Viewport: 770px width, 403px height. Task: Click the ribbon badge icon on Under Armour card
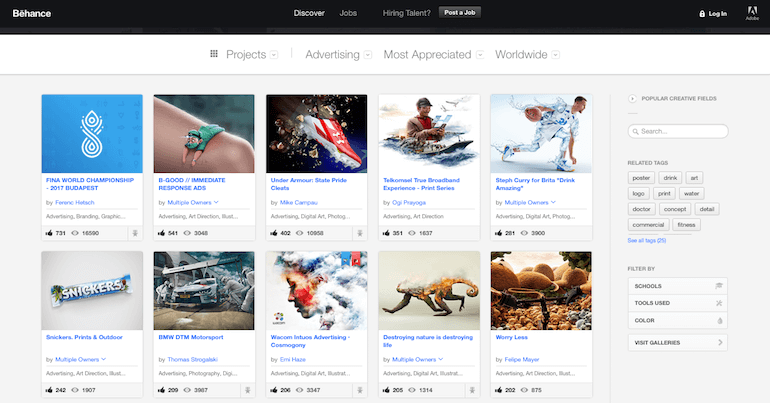click(360, 233)
